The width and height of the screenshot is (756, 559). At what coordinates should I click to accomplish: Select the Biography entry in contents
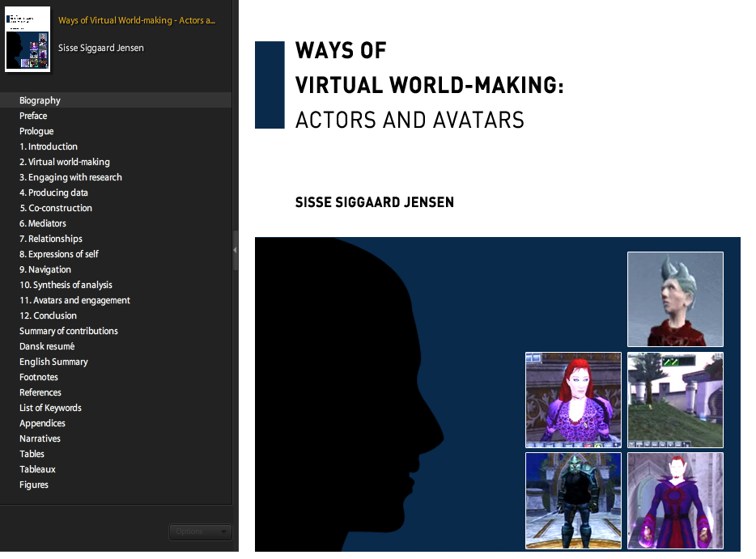click(x=40, y=100)
